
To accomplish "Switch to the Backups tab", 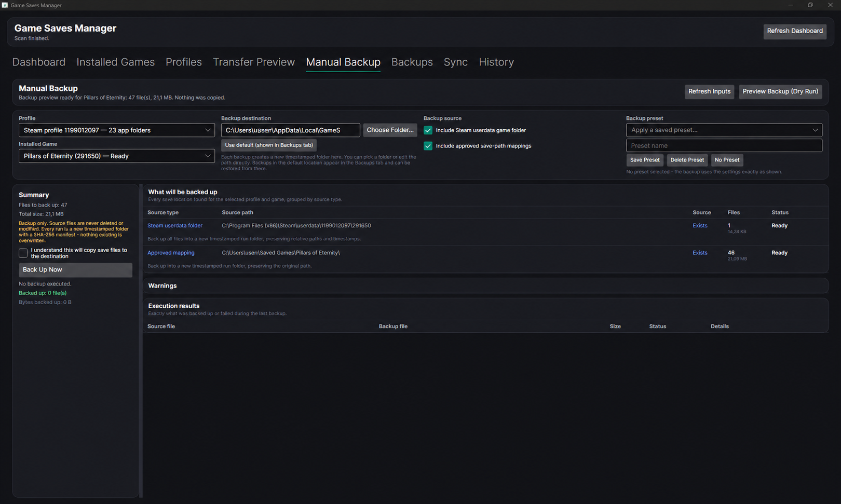I will [x=412, y=62].
